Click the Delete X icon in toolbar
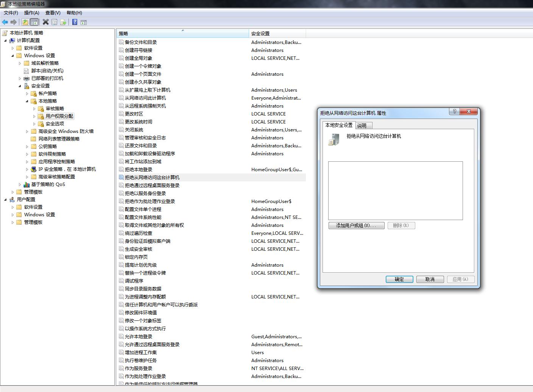The height and width of the screenshot is (392, 533). tap(45, 22)
